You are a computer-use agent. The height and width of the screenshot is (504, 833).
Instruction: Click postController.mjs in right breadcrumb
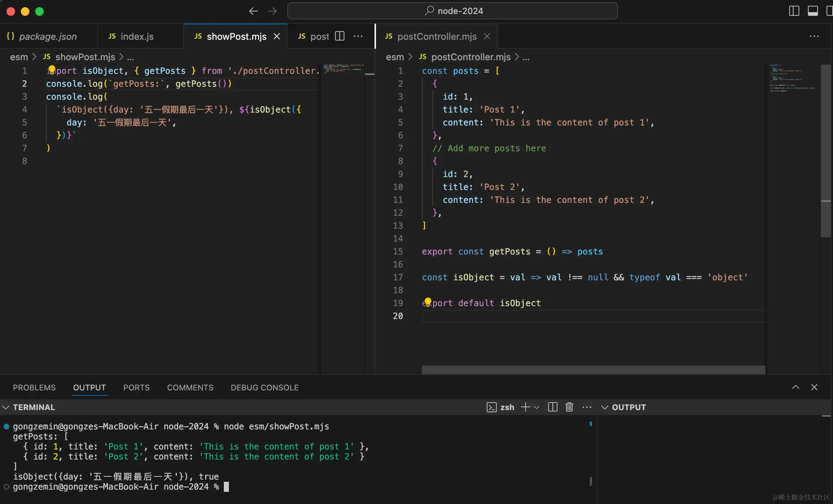[x=470, y=57]
